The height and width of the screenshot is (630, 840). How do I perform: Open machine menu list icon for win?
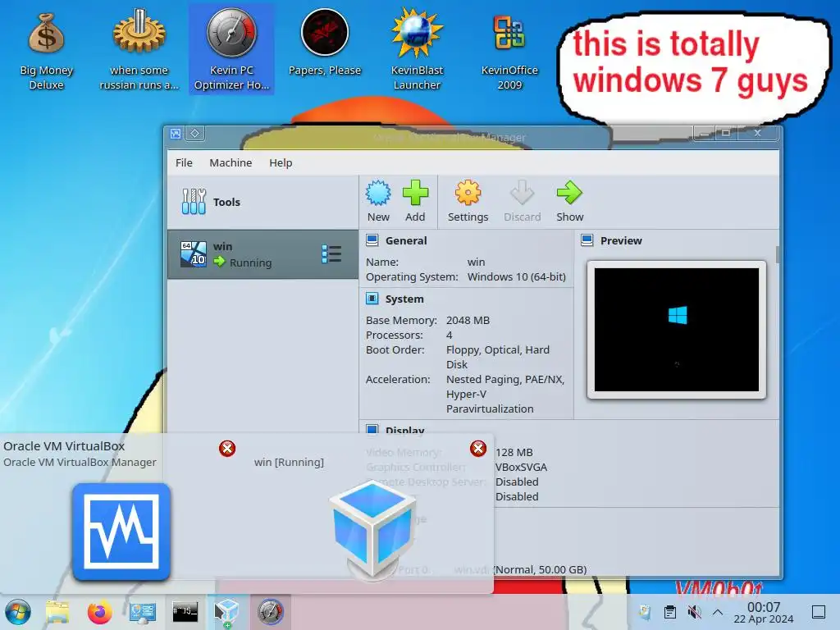point(331,254)
